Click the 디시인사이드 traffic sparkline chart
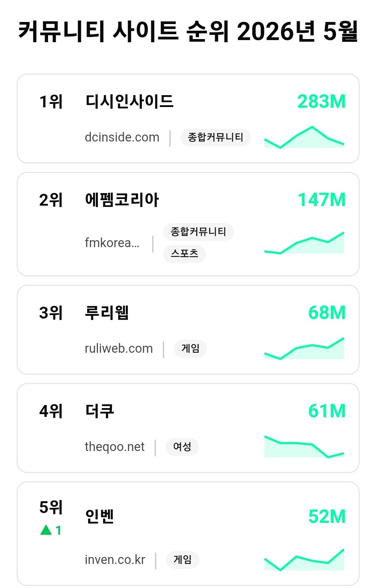The image size is (375, 588). click(x=304, y=137)
